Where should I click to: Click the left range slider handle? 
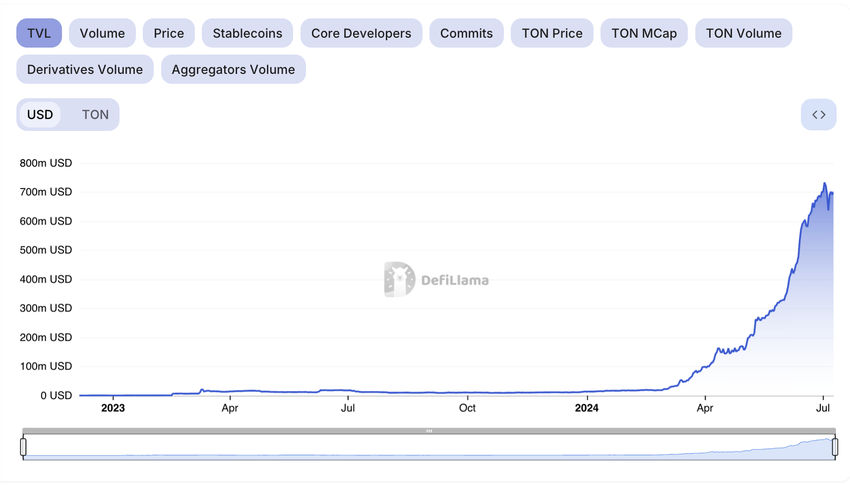pos(23,447)
